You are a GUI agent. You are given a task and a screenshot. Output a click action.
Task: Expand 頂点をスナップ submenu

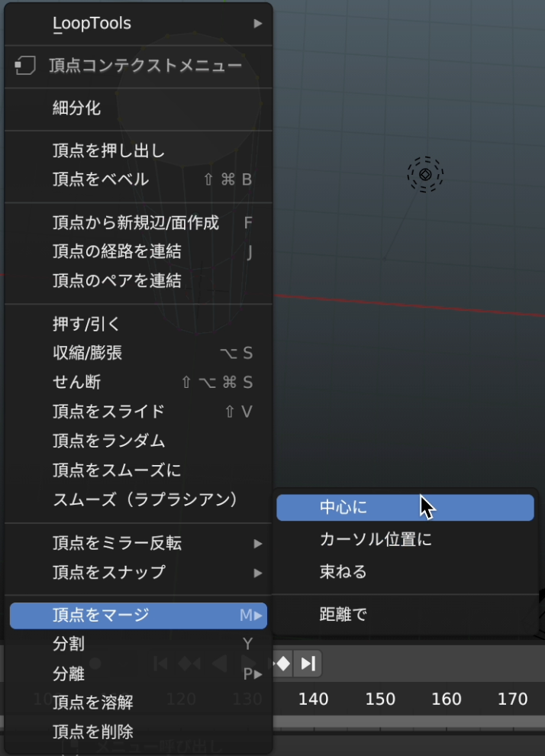pos(138,572)
